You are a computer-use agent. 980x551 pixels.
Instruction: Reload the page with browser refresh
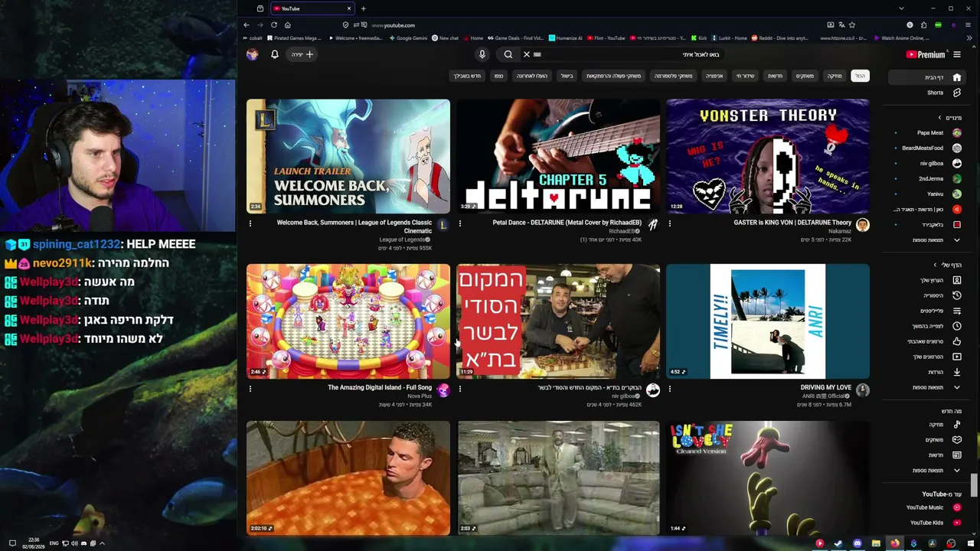tap(273, 25)
